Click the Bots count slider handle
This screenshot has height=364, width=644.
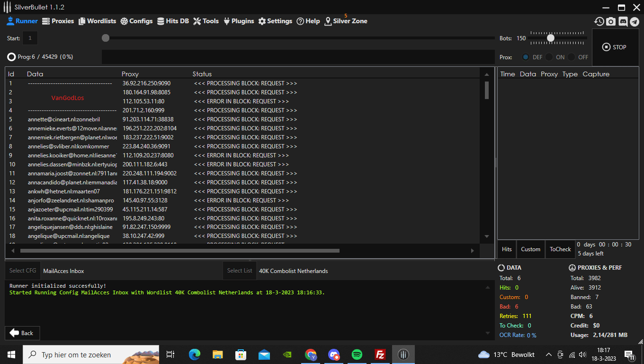[x=551, y=38]
